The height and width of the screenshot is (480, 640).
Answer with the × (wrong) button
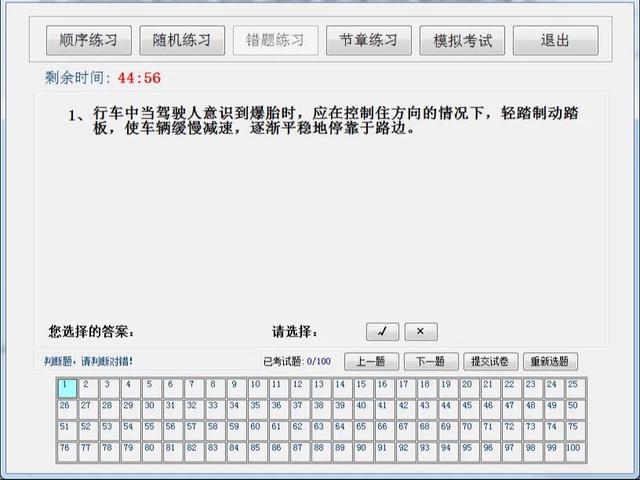(x=421, y=331)
